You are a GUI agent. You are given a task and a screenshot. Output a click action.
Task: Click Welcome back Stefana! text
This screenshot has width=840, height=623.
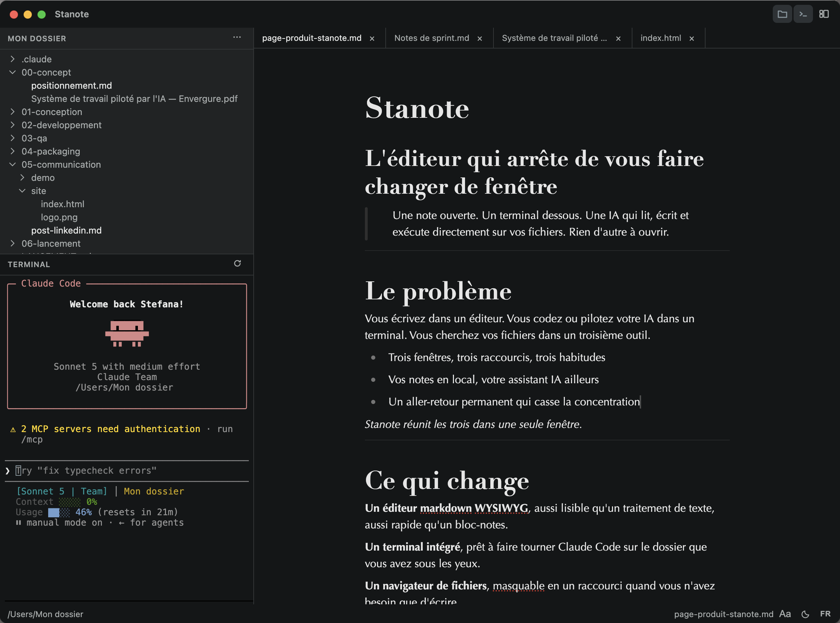pos(127,304)
